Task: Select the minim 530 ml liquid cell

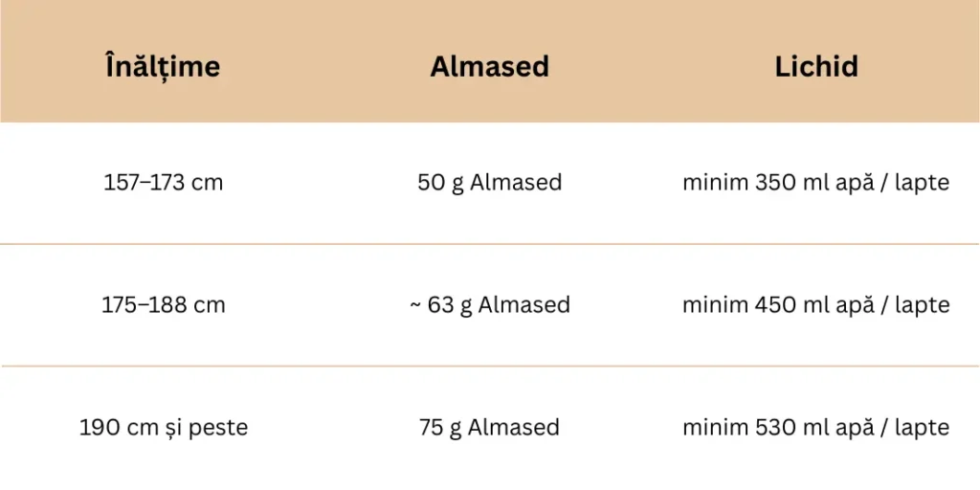Action: 815,427
